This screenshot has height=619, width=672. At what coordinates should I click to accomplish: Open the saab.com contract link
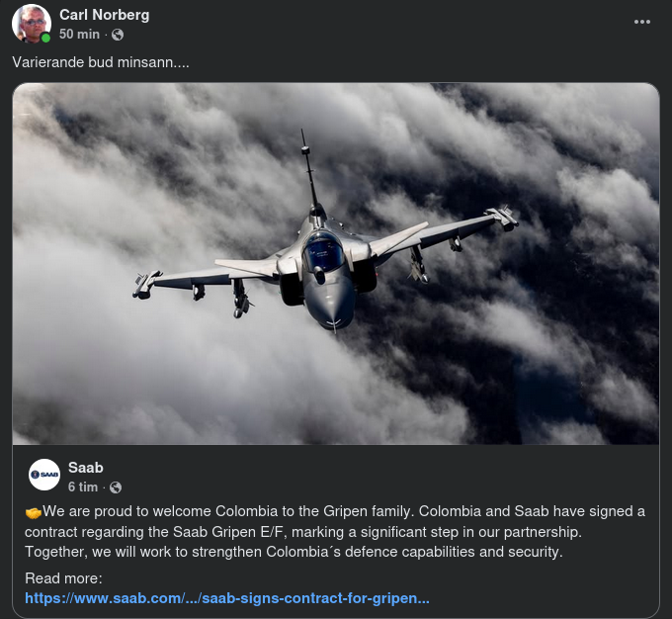coord(227,598)
